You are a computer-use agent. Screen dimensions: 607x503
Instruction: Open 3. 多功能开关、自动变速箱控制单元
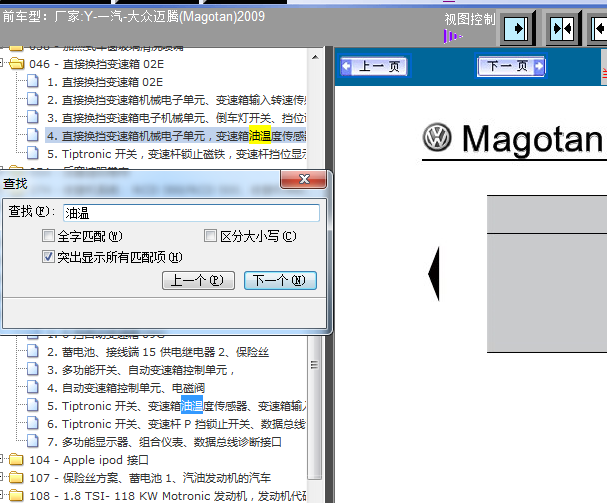tap(141, 370)
